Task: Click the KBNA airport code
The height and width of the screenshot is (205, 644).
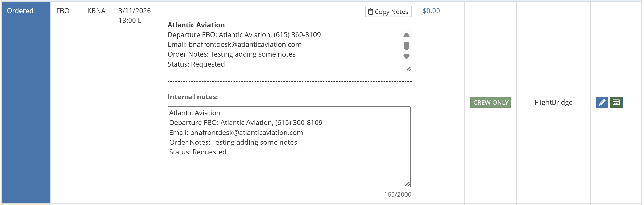Action: tap(96, 11)
